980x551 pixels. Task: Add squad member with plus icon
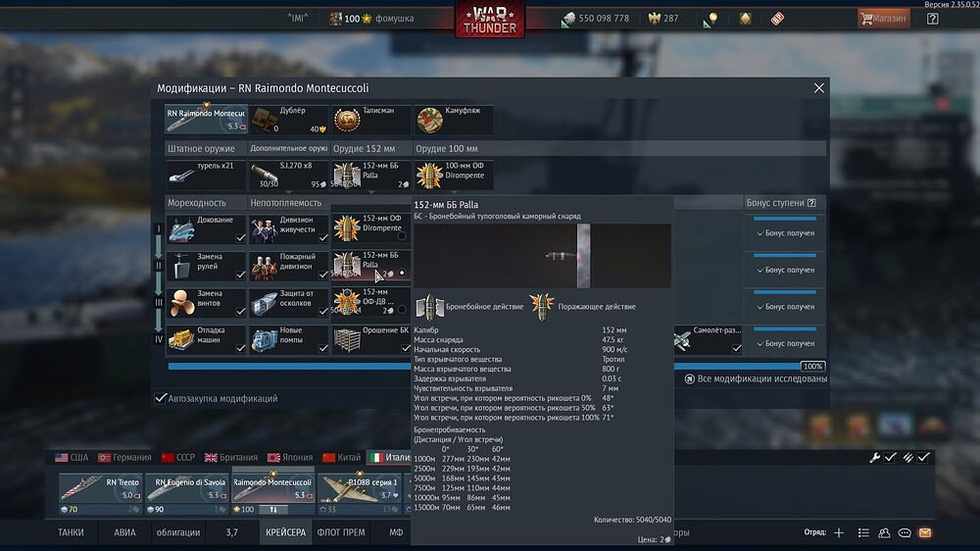(839, 533)
